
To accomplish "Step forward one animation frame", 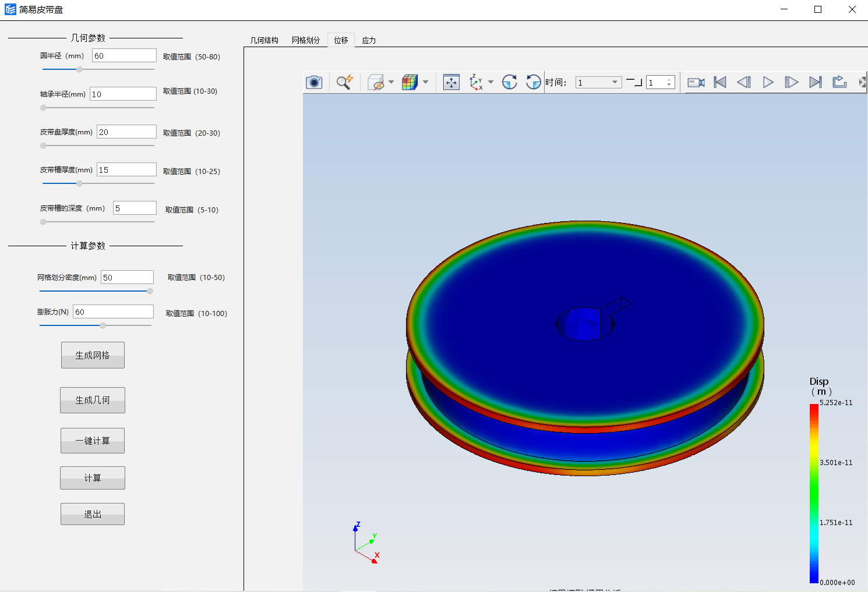I will [x=791, y=82].
